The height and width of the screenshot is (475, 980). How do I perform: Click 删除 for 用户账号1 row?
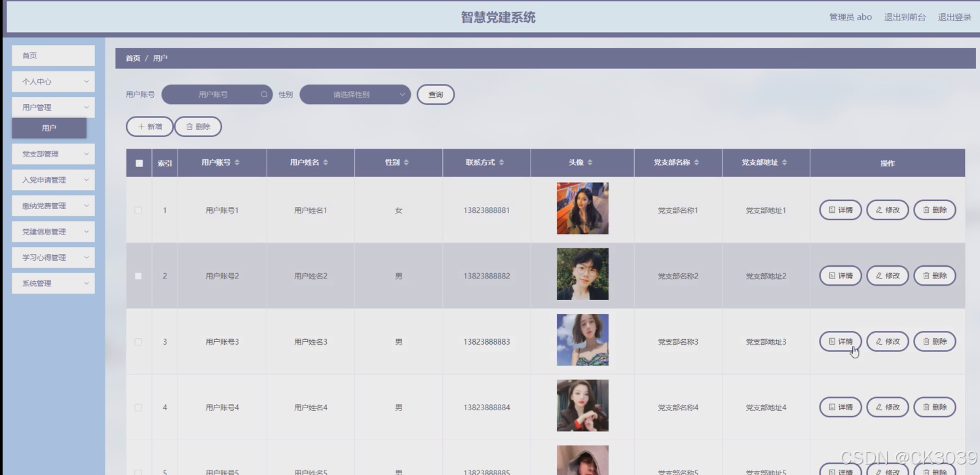pos(935,210)
